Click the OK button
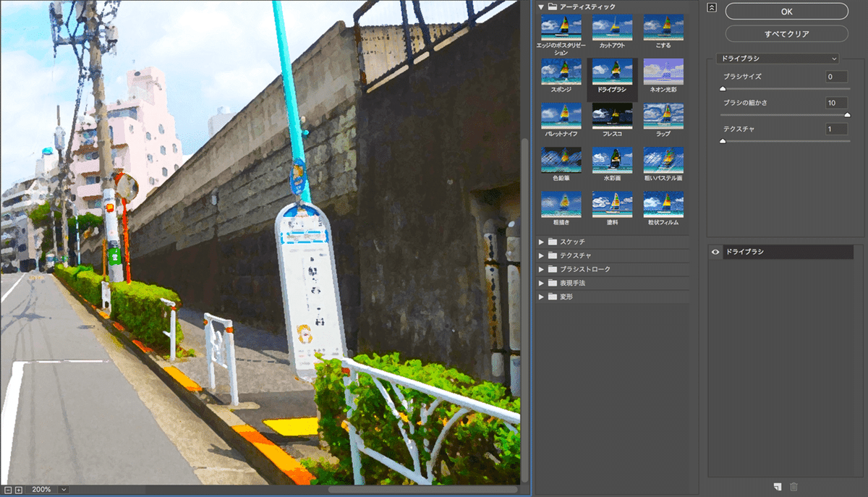 [x=786, y=12]
